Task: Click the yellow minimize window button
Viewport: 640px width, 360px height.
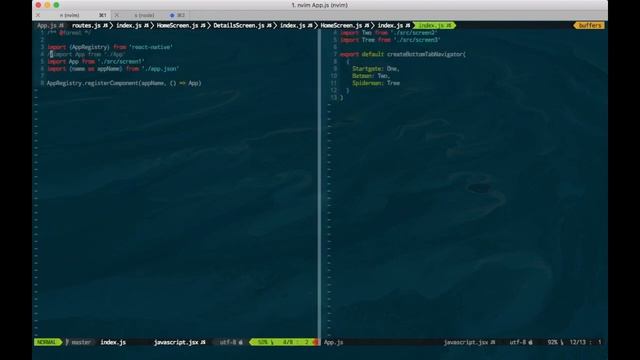Action: click(47, 5)
